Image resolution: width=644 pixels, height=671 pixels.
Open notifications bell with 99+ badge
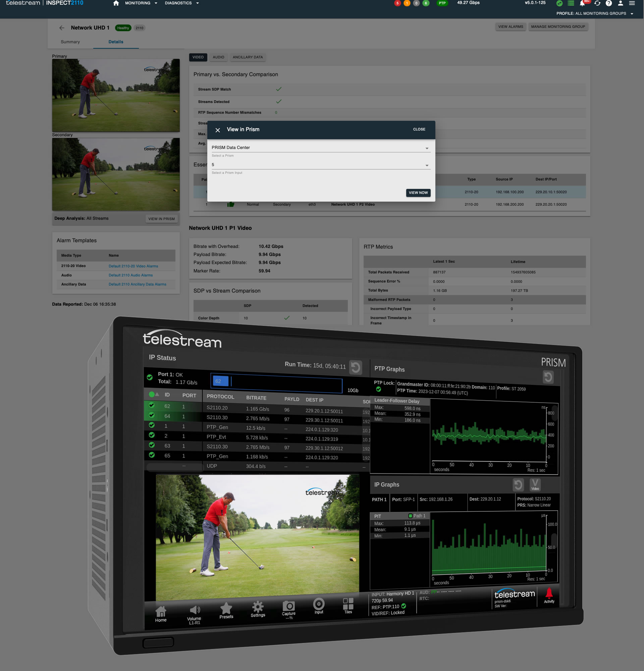583,3
